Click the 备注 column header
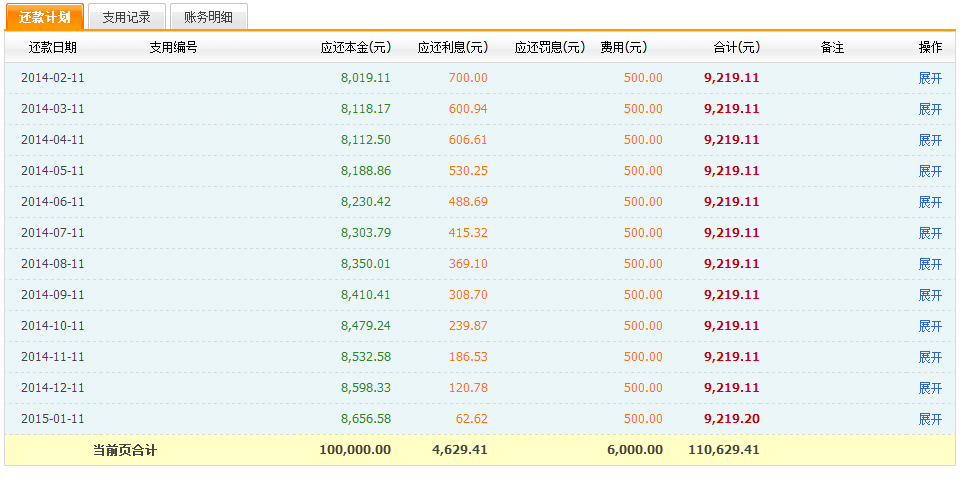 pyautogui.click(x=832, y=47)
